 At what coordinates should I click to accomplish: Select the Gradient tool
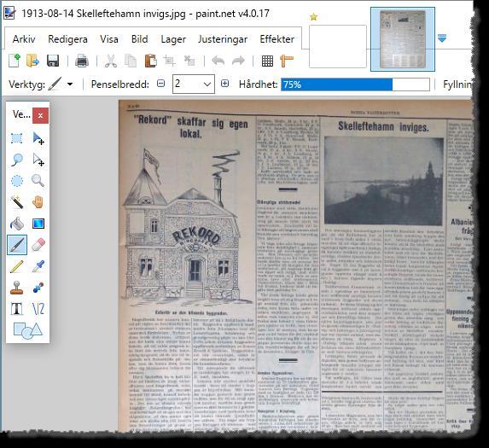(38, 224)
